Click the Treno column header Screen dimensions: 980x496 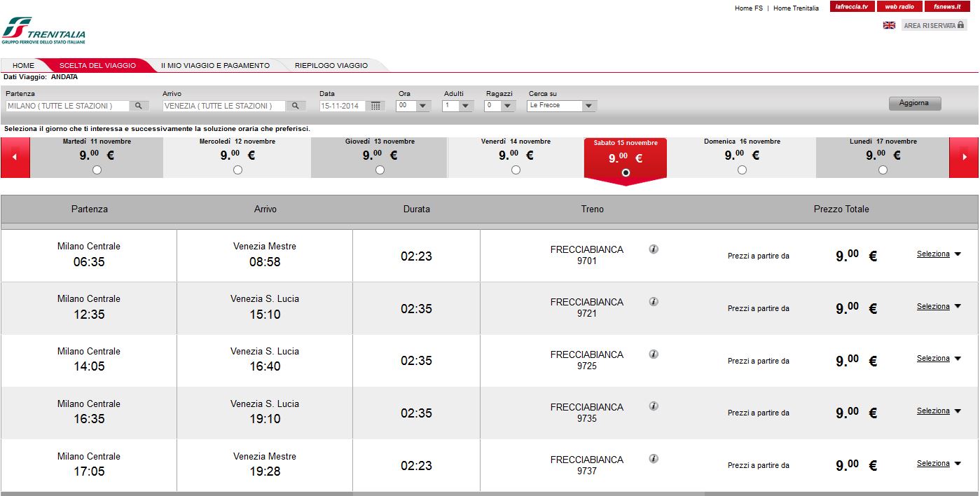(592, 209)
